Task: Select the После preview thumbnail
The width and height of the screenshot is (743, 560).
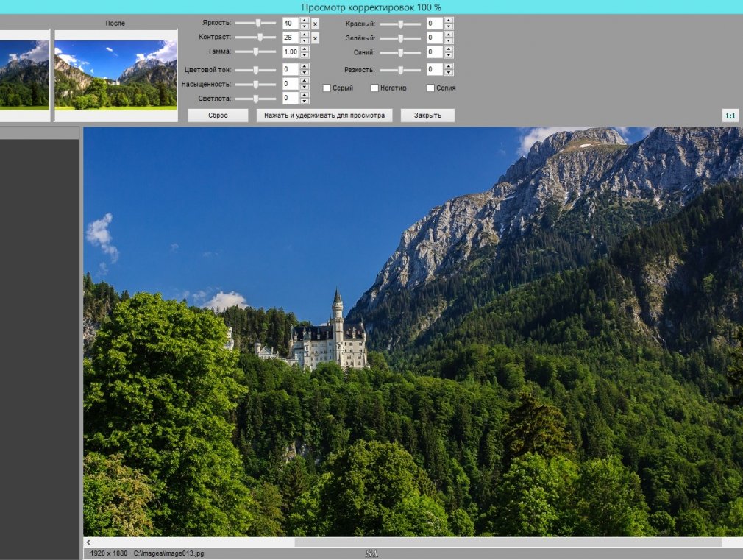Action: click(x=115, y=75)
